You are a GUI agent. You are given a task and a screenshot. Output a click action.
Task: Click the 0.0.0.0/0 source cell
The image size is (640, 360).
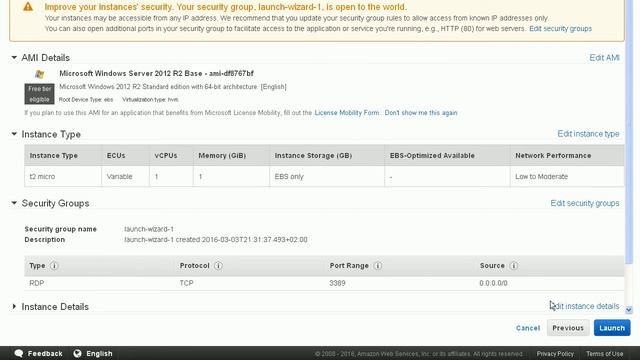(493, 283)
